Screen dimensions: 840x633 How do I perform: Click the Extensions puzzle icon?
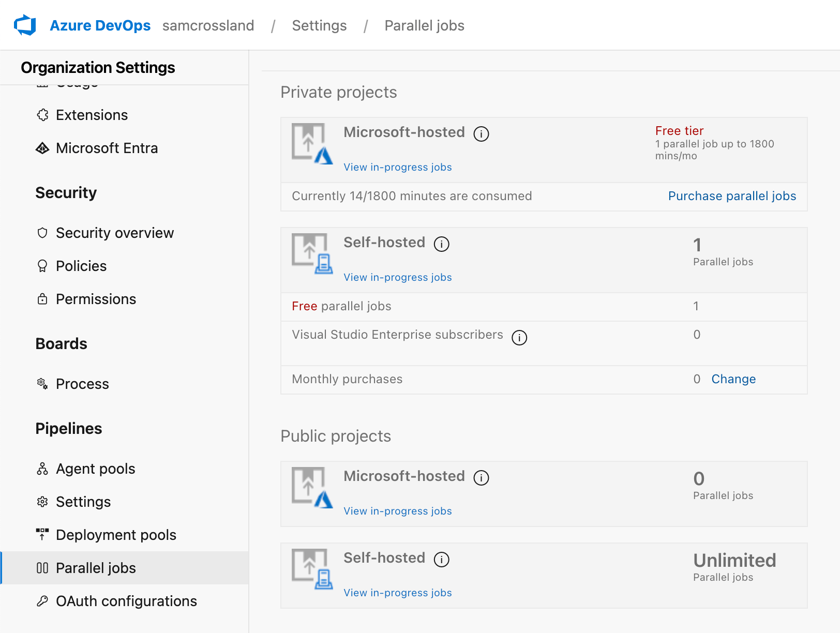pos(42,115)
